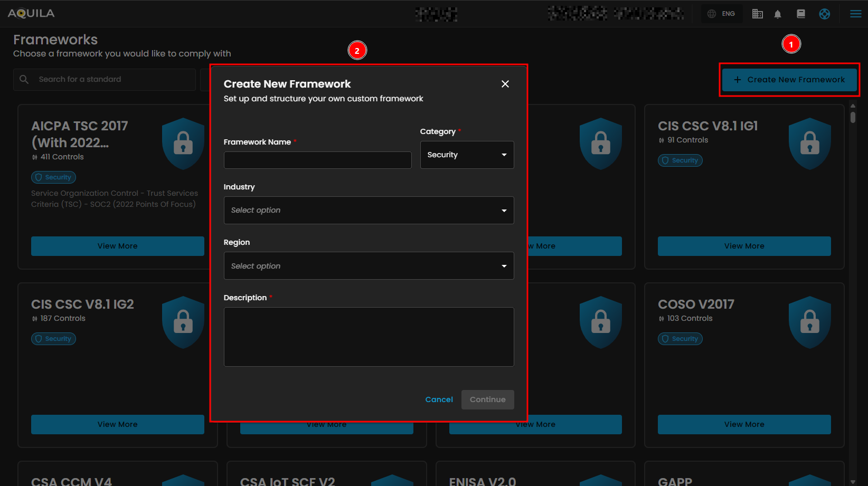
Task: Click inside the Description text area
Action: pos(369,337)
